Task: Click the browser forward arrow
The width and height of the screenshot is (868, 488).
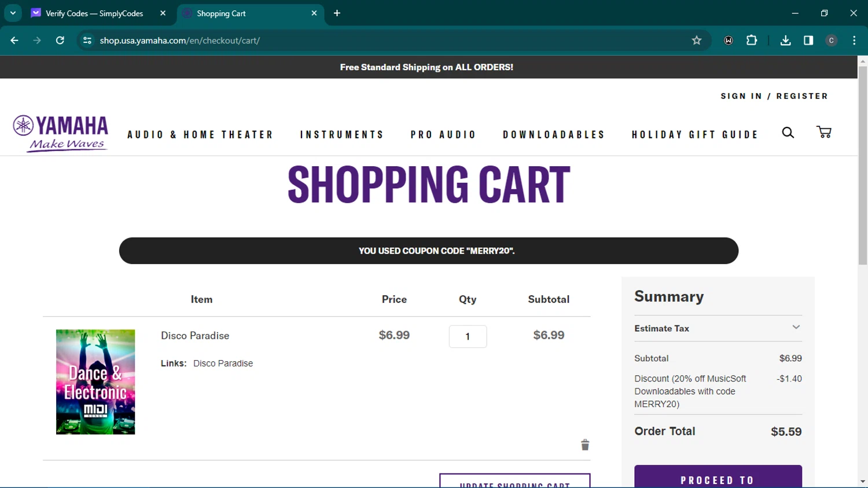Action: [37, 41]
